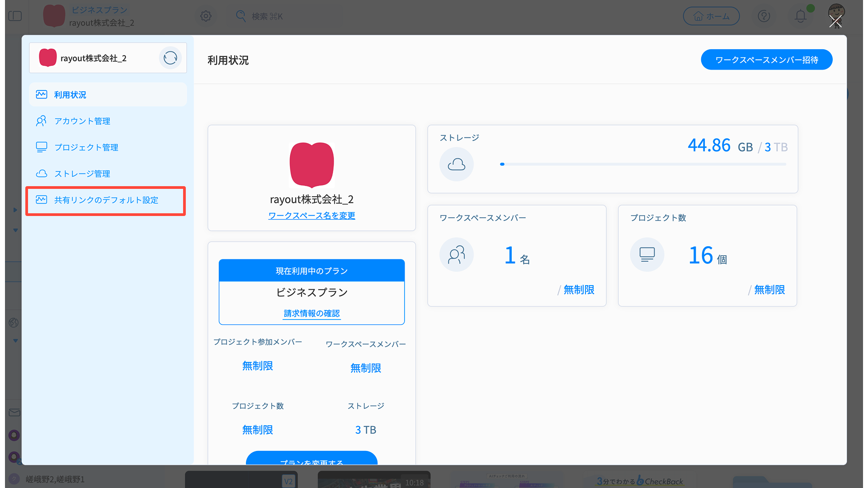Image resolution: width=868 pixels, height=488 pixels.
Task: Click the storage cloud icon
Action: click(x=456, y=164)
